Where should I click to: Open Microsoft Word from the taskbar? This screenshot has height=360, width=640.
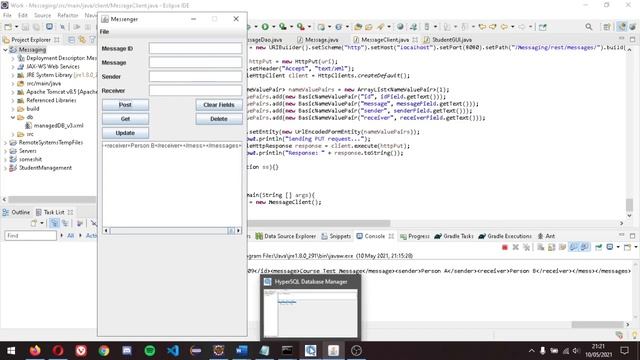[x=241, y=351]
